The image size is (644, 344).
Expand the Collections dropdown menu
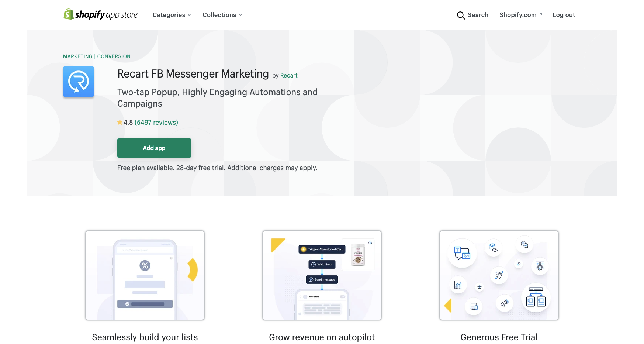coord(222,15)
